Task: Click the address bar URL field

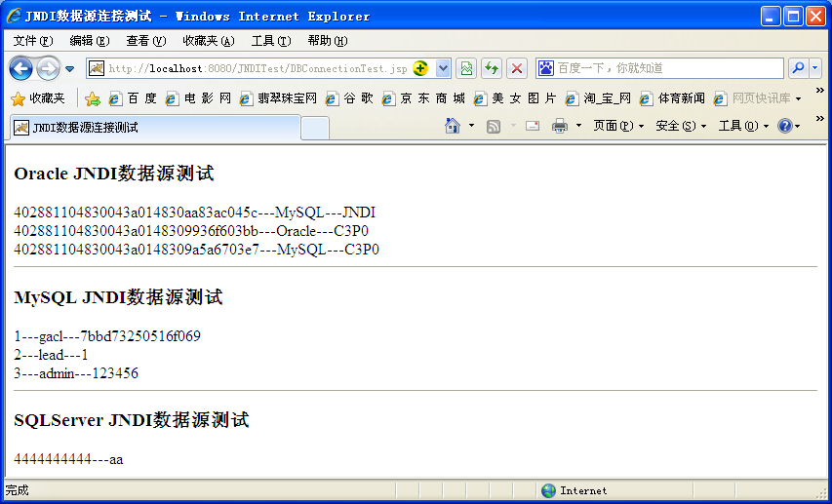Action: click(x=258, y=68)
